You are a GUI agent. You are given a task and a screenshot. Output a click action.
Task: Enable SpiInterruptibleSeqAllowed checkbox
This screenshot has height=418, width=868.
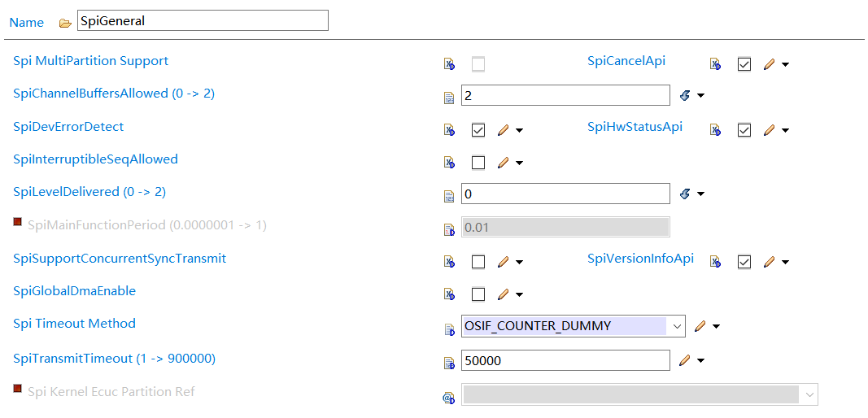click(478, 163)
